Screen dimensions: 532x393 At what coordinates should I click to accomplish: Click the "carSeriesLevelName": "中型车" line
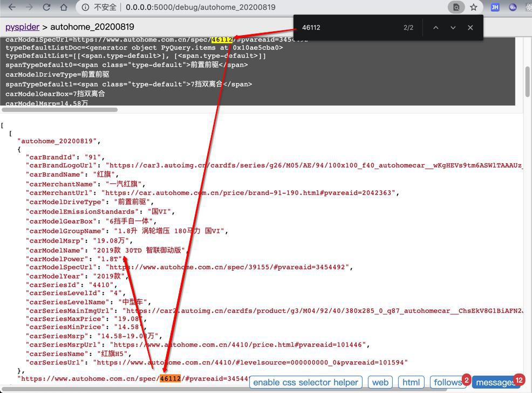click(x=88, y=302)
